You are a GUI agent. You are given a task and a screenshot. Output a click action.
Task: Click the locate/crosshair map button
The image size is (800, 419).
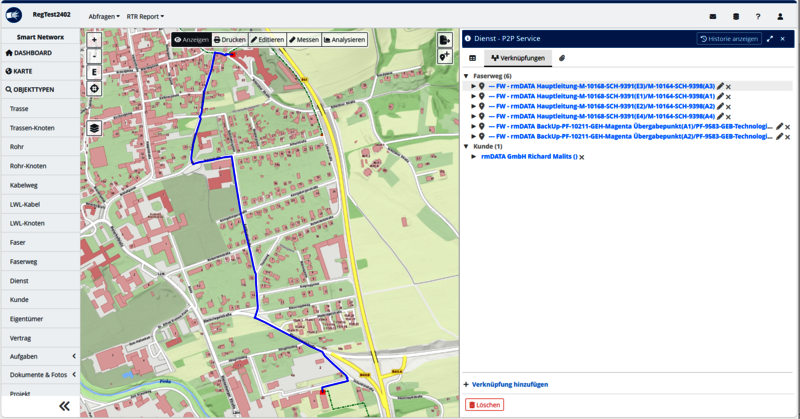pos(94,89)
